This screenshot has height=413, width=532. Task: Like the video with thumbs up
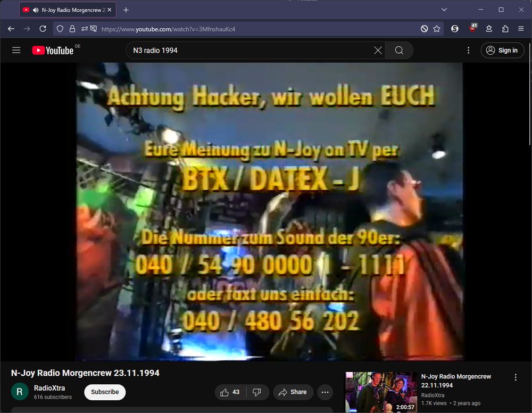click(x=230, y=392)
